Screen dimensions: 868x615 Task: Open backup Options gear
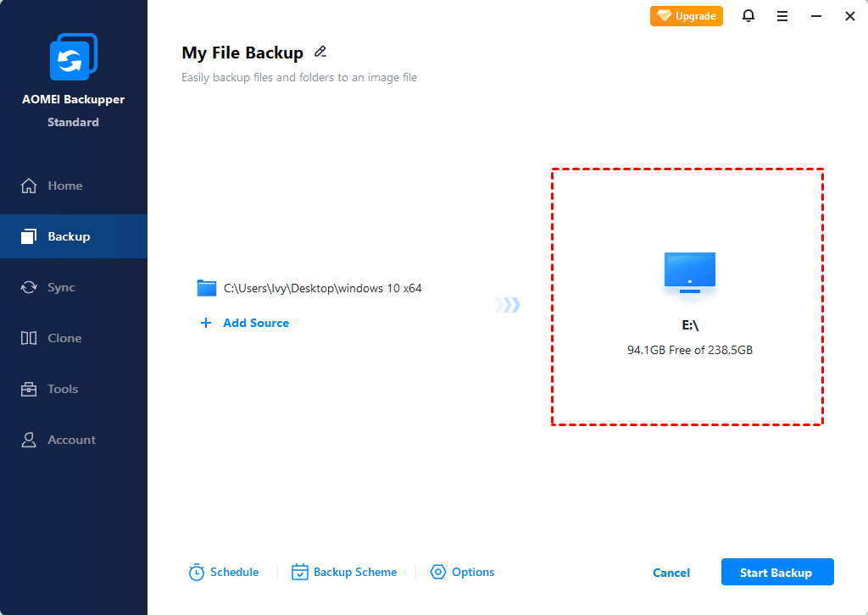[x=438, y=573]
